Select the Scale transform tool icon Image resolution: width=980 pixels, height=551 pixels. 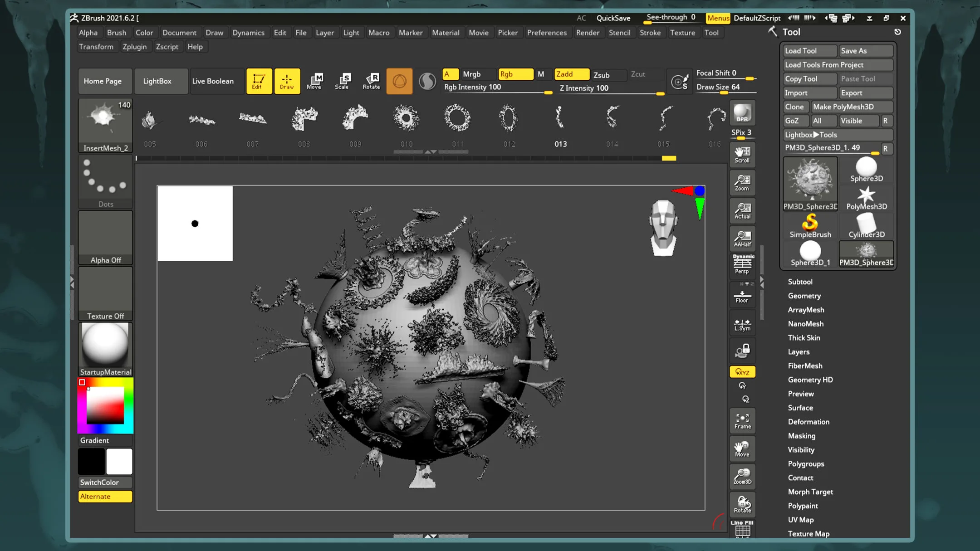click(x=342, y=81)
